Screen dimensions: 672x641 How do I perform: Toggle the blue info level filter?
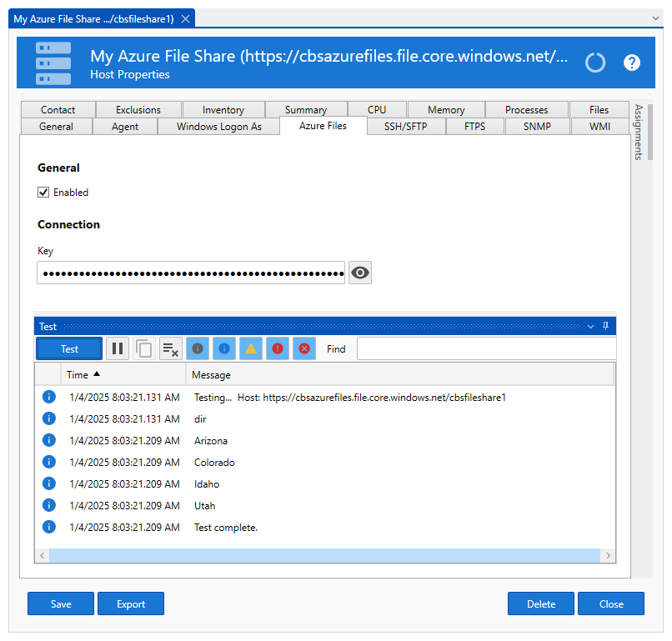click(223, 348)
